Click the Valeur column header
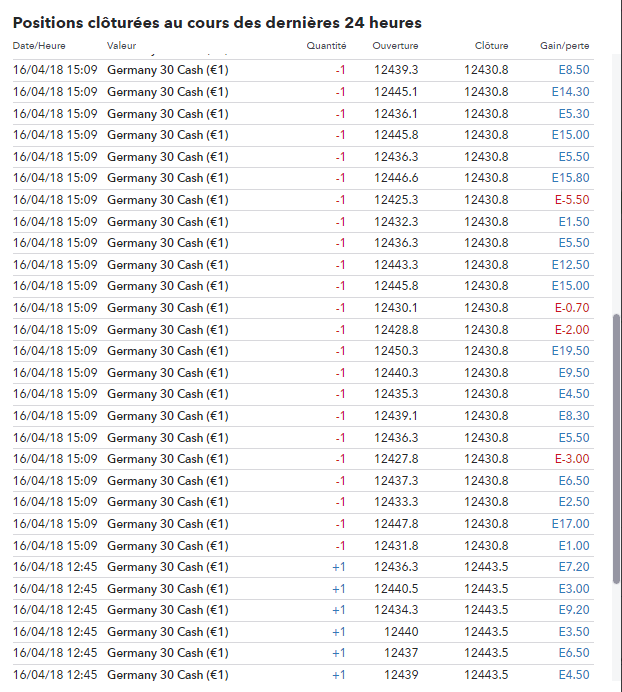622x692 pixels. tap(123, 46)
